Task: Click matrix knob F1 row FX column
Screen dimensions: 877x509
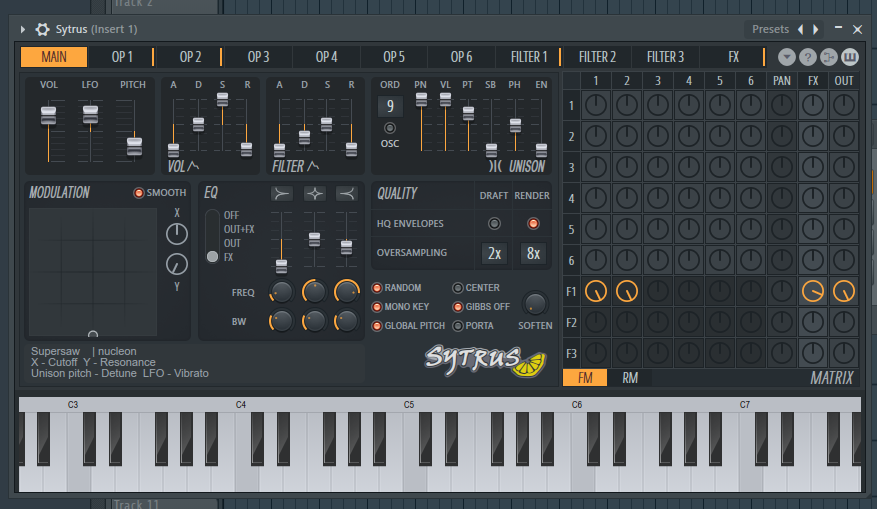Action: click(813, 291)
